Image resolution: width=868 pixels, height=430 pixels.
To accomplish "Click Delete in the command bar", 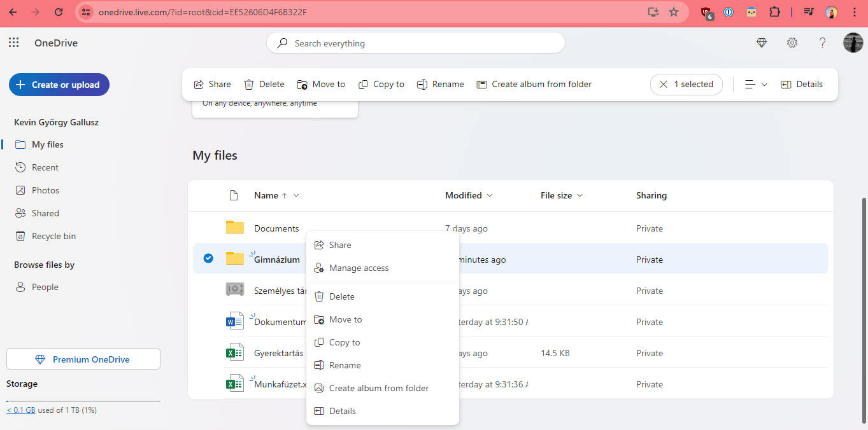I will [x=264, y=84].
